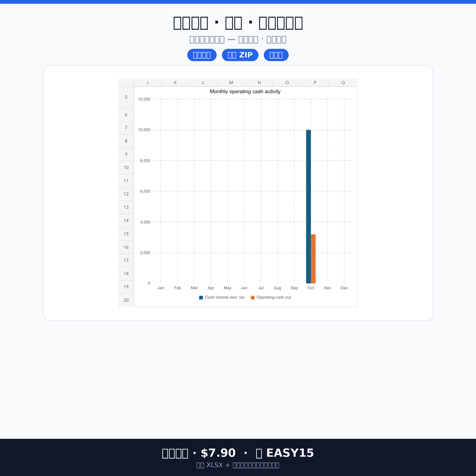Click the 12,000 y-axis label
The height and width of the screenshot is (476, 476).
pos(144,99)
